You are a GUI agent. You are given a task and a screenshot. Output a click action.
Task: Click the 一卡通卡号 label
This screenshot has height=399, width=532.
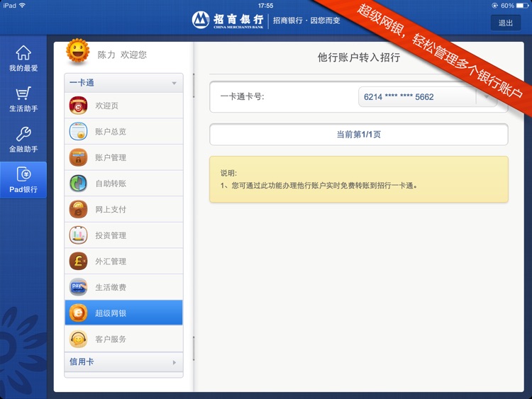point(242,96)
